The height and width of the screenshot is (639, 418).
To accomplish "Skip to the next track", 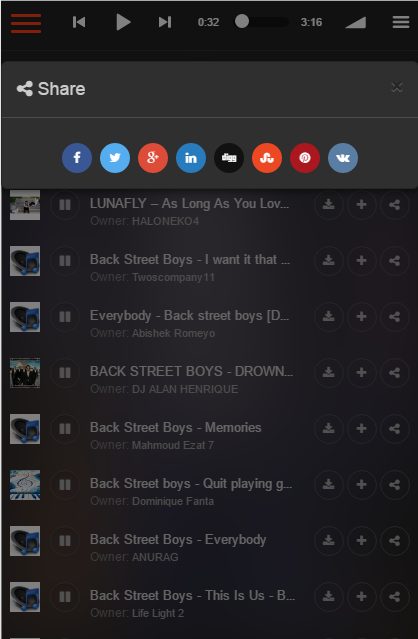I will pos(165,22).
